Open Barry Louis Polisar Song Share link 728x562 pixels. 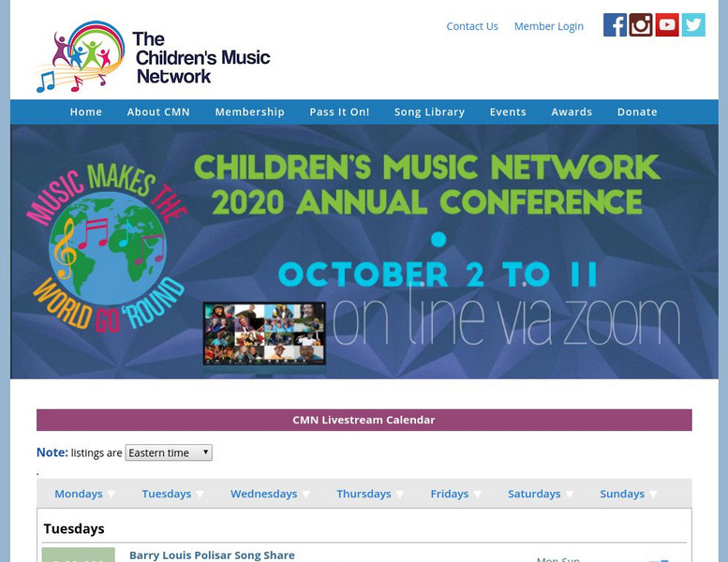pos(212,555)
